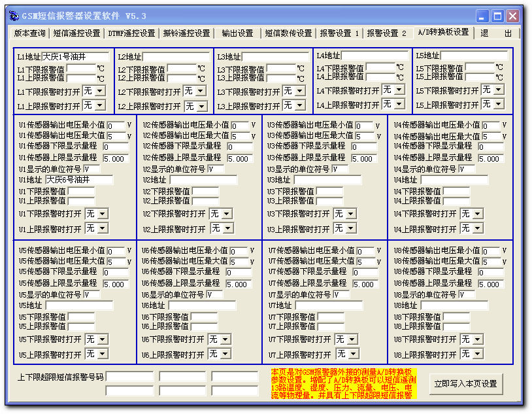Click the U1地址 input field
Image resolution: width=532 pixels, height=414 pixels.
(x=79, y=180)
